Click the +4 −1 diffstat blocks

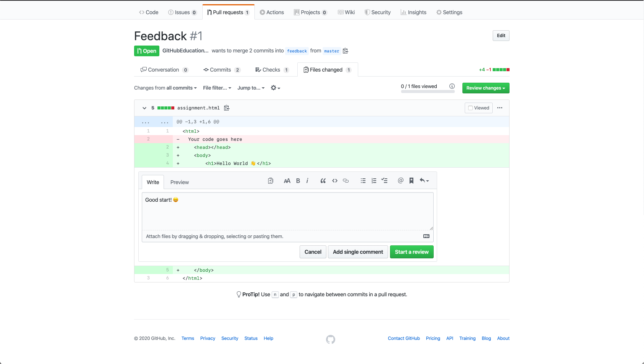click(x=501, y=70)
